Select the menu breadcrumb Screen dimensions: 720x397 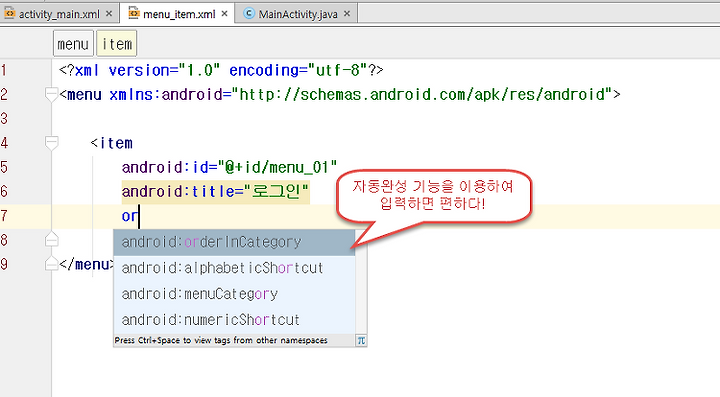click(73, 44)
